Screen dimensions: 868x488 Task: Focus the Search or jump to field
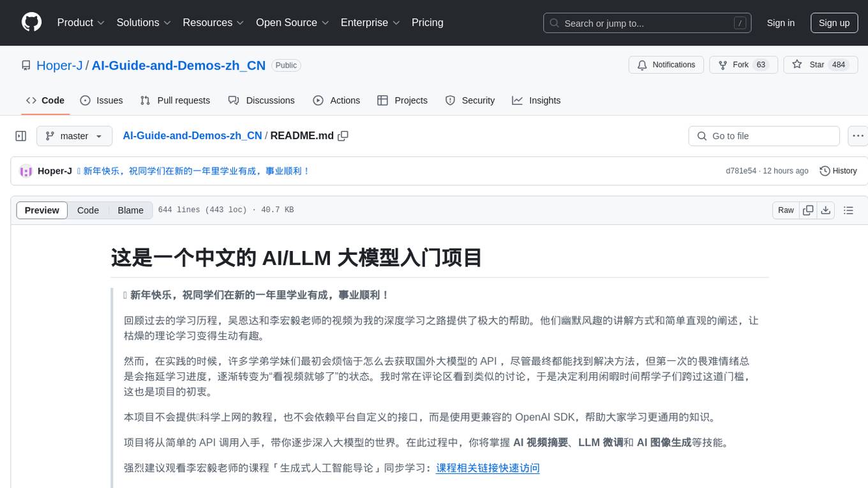[648, 23]
